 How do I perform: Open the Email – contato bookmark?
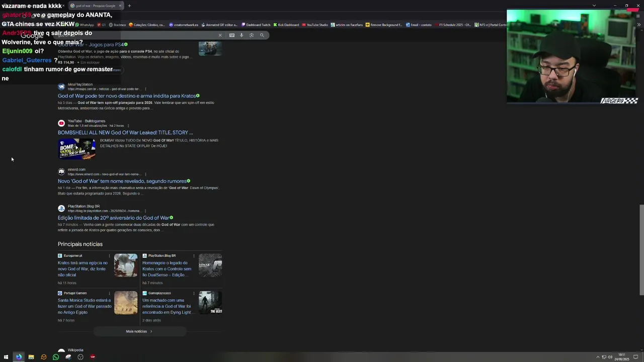[x=419, y=25]
